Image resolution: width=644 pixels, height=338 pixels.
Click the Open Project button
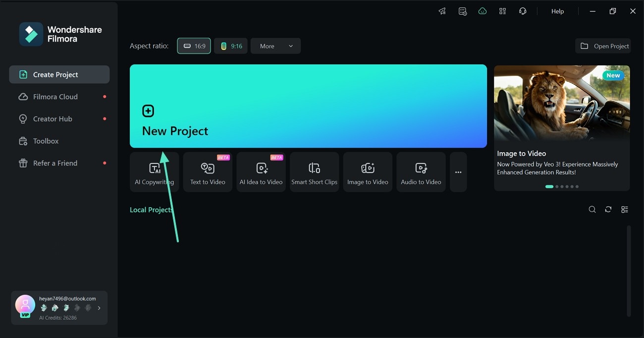point(603,46)
